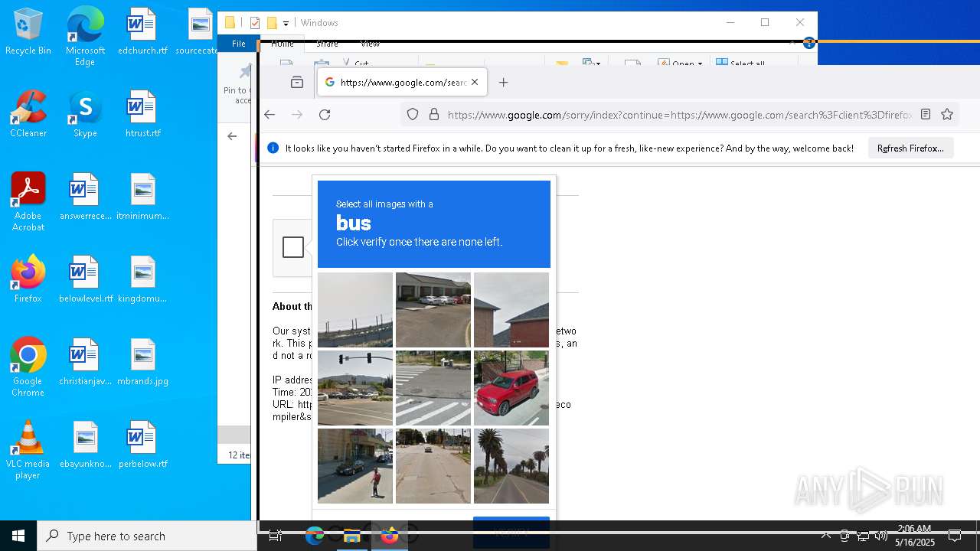Toggle Firefox reader view icon
The image size is (980, 551).
[926, 115]
